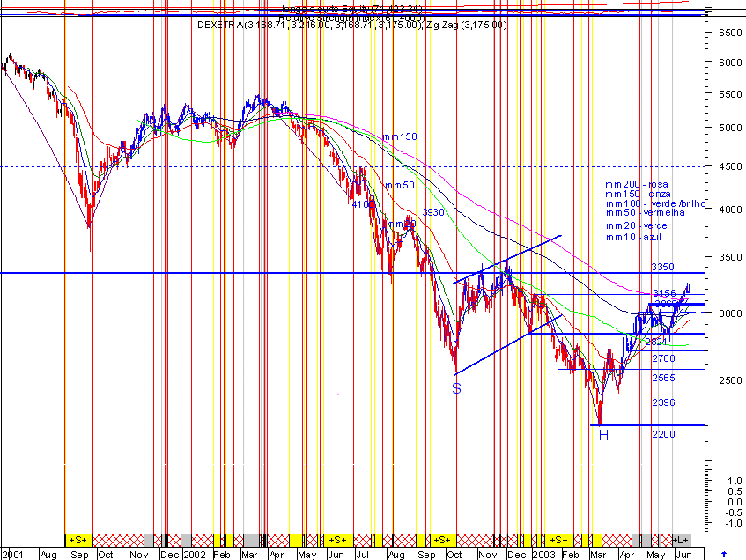This screenshot has height=560, width=746.
Task: Click the 3350 resistance level label
Action: pos(662,267)
